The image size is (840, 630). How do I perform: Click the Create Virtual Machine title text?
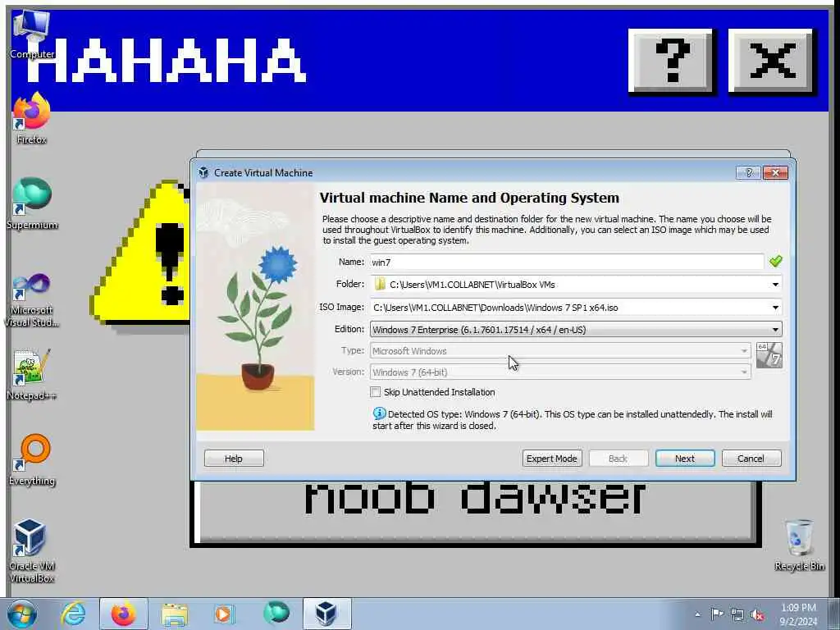tap(263, 173)
